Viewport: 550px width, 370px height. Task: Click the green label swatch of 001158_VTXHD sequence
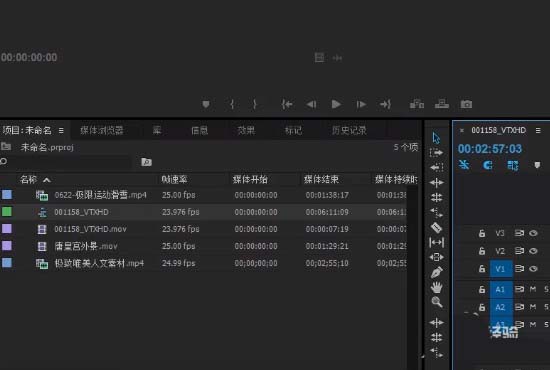[7, 211]
